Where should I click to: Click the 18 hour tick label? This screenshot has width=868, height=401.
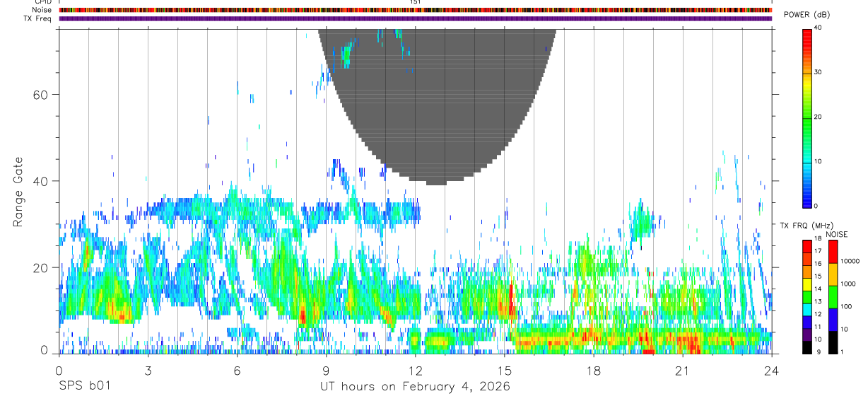[593, 371]
